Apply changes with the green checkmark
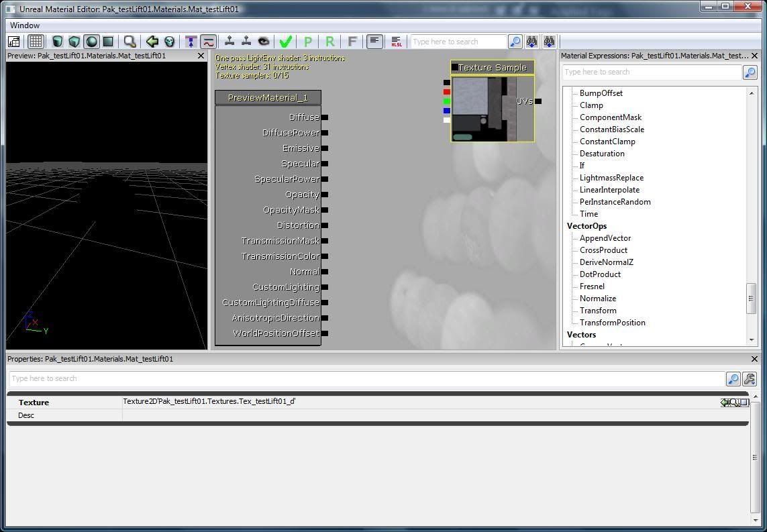This screenshot has width=767, height=532. point(285,42)
